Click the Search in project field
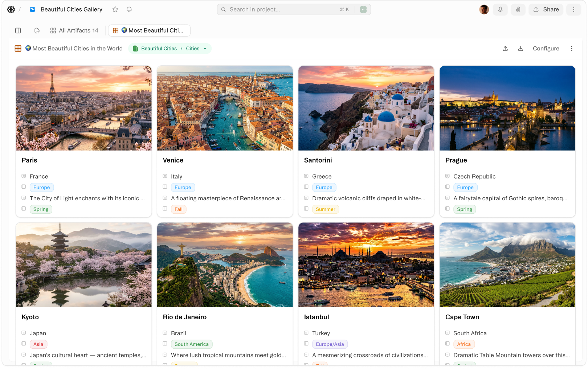The height and width of the screenshot is (369, 588). coord(283,9)
